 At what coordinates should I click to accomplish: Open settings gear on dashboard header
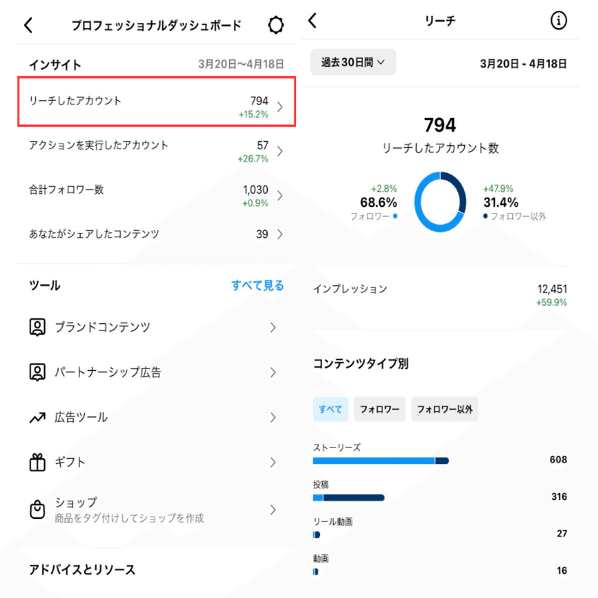coord(275,25)
